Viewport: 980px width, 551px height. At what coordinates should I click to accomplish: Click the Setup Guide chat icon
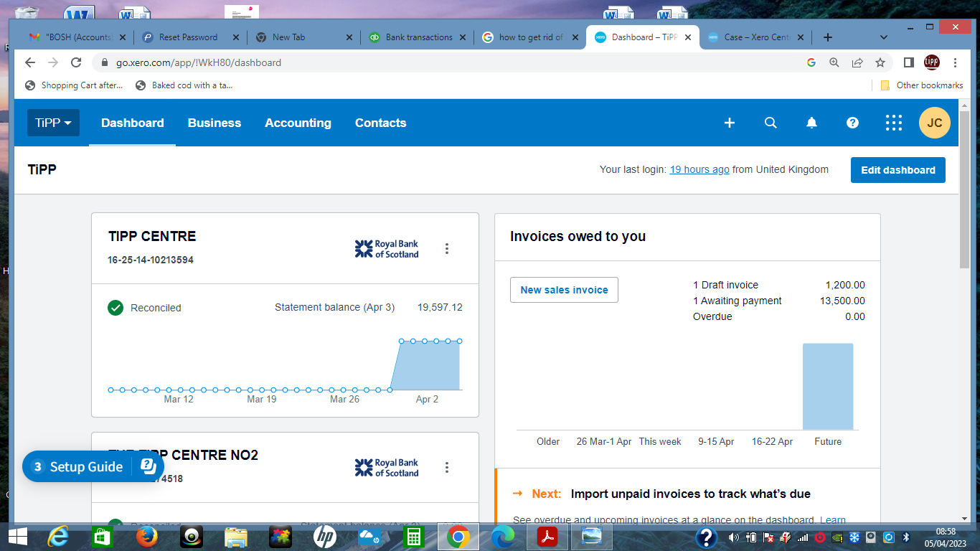(148, 466)
